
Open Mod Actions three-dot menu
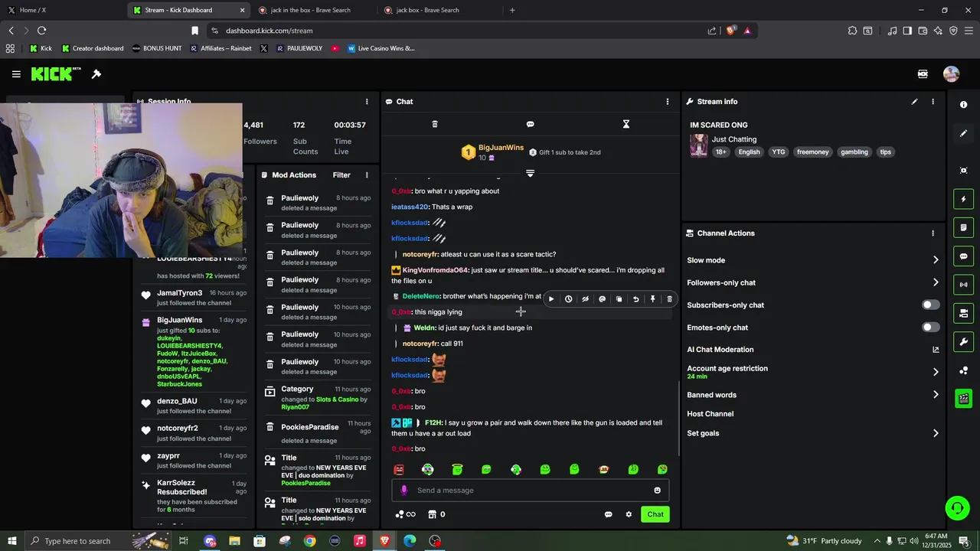tap(366, 175)
